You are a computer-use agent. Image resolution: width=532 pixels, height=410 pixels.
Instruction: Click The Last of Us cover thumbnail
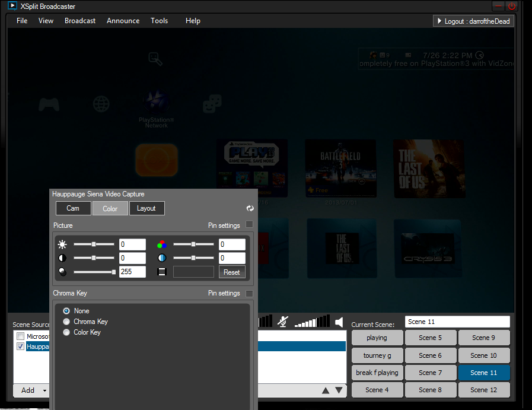click(x=429, y=169)
